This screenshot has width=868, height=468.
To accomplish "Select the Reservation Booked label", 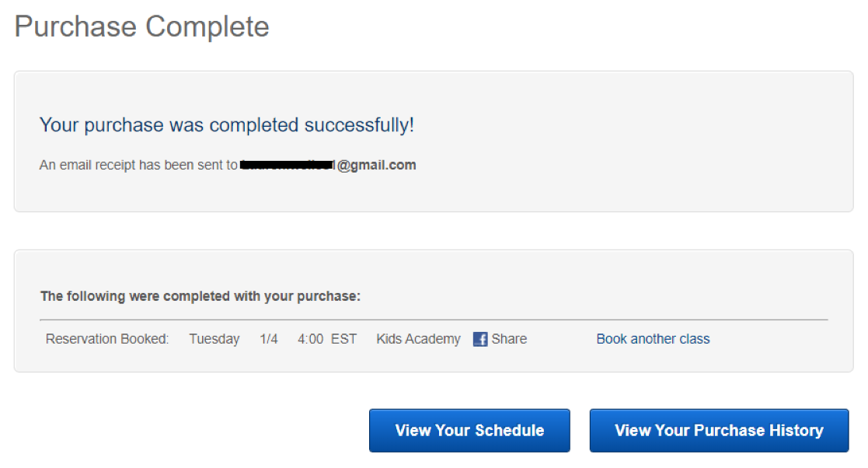I will 106,339.
